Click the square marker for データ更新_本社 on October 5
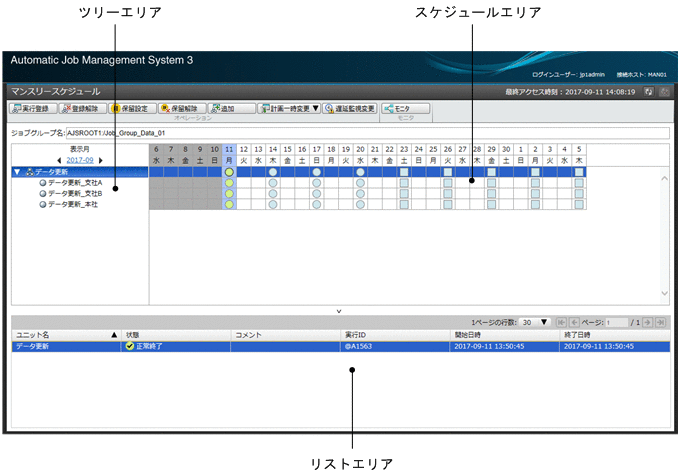The width and height of the screenshot is (681, 476). click(579, 205)
